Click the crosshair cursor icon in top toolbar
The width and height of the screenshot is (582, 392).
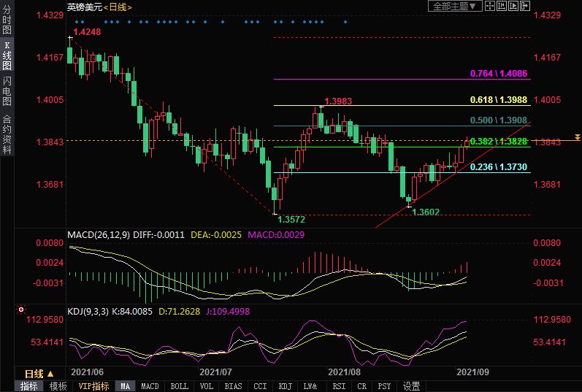(x=489, y=6)
